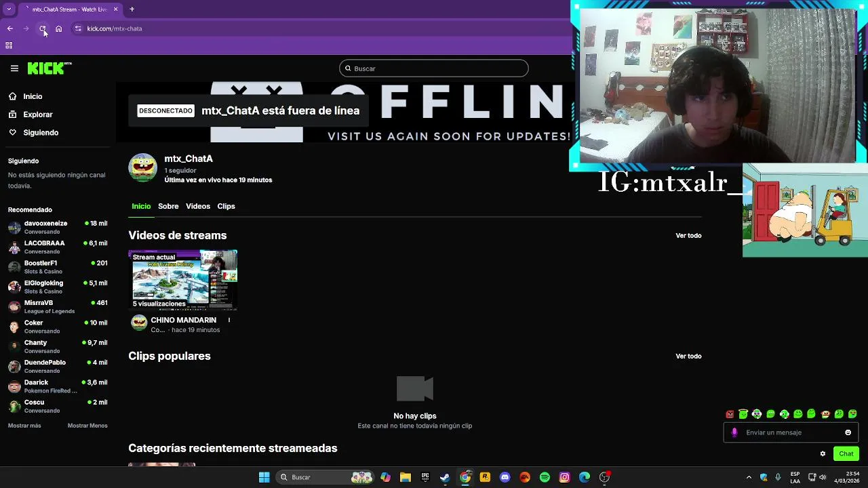Open the emoji picker in chat box

coord(848,432)
